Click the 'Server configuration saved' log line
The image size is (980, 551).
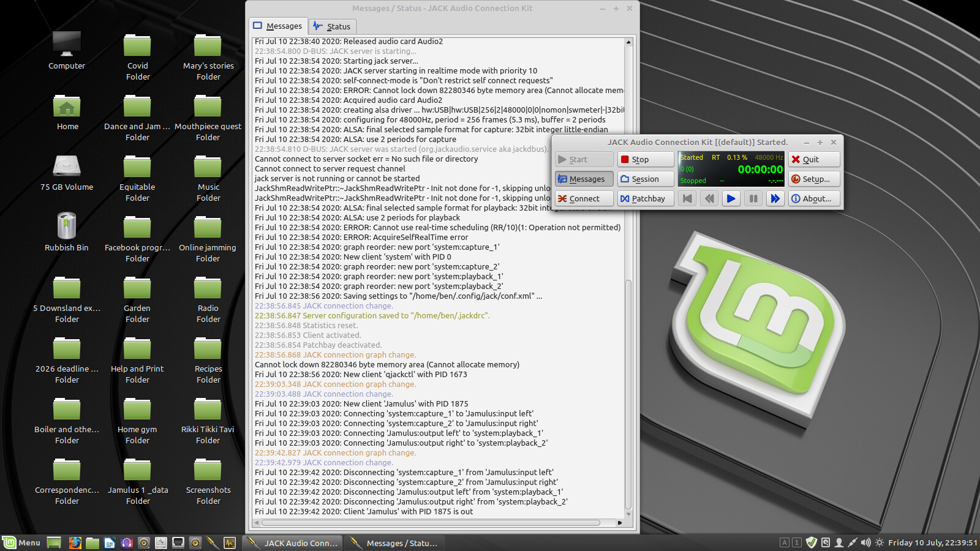pyautogui.click(x=372, y=316)
